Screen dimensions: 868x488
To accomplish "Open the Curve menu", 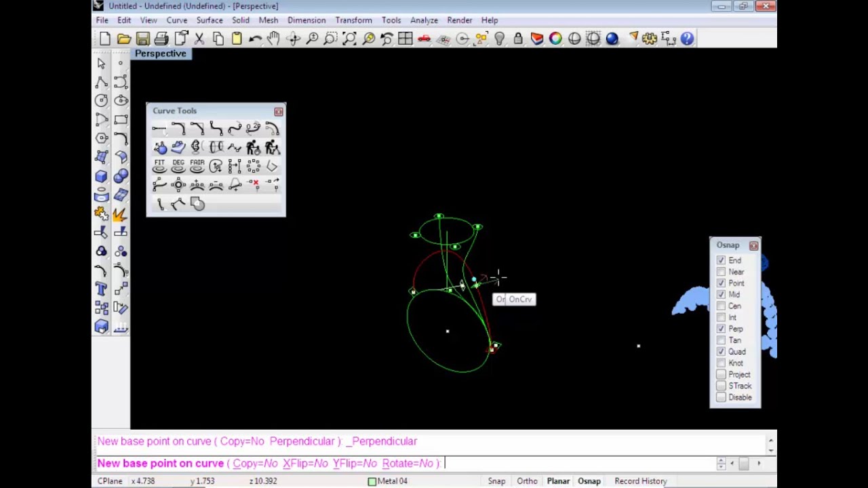I will [x=177, y=20].
